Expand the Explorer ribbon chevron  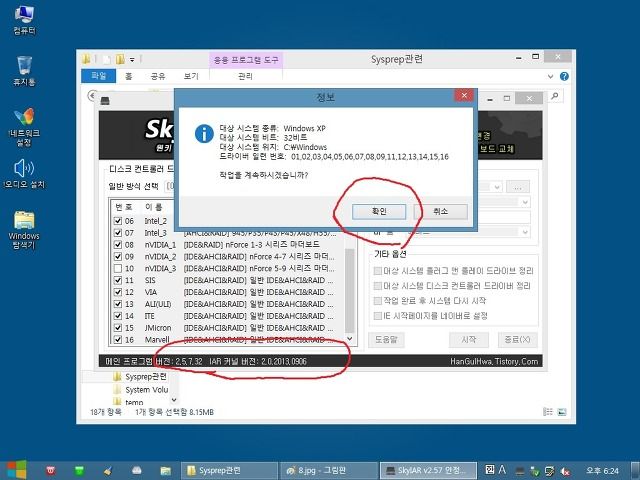pyautogui.click(x=550, y=76)
